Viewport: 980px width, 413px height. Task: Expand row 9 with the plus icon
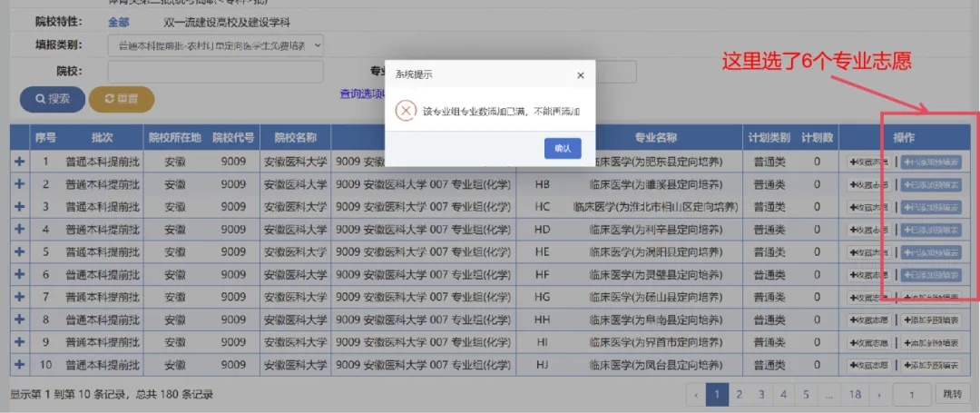pos(19,342)
